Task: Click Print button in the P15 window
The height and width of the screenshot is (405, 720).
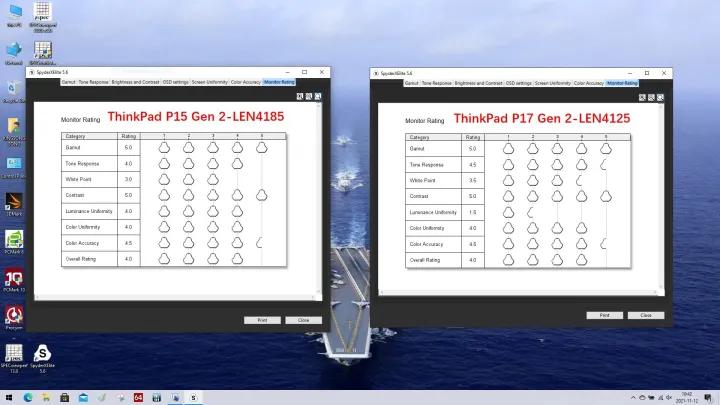Action: (x=262, y=320)
